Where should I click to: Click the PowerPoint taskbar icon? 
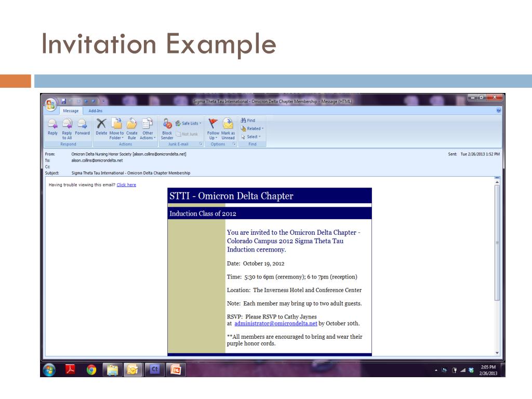click(176, 370)
